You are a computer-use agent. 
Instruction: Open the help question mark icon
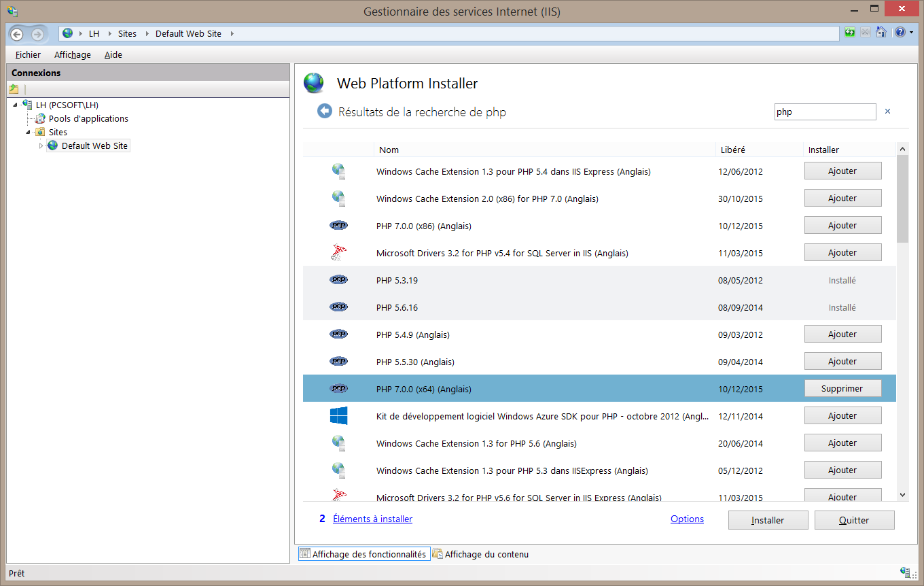click(900, 33)
